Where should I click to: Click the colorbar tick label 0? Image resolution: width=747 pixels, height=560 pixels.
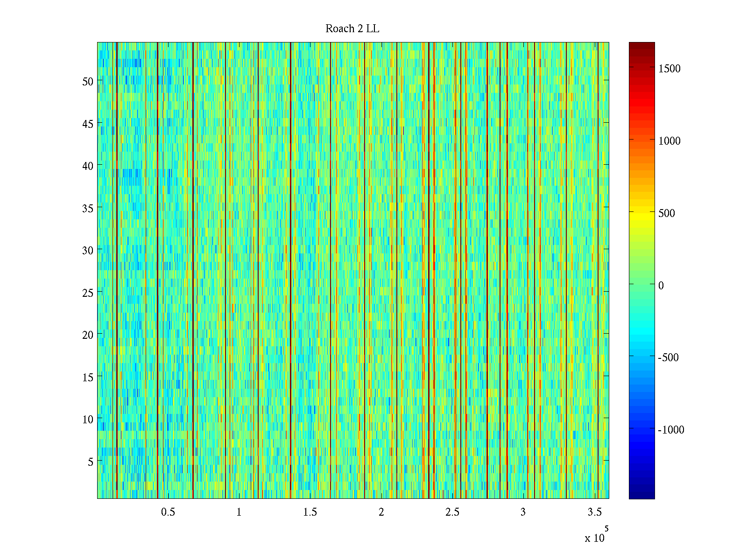tap(661, 286)
